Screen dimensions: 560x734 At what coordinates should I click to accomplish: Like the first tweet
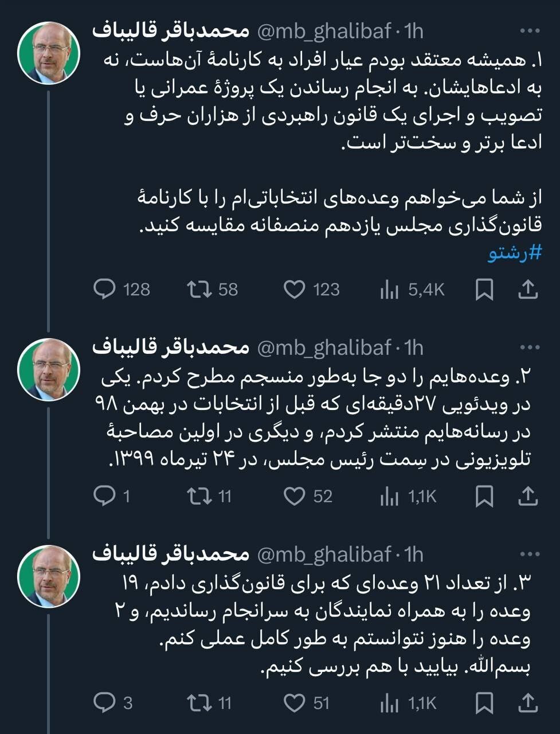coord(295,290)
